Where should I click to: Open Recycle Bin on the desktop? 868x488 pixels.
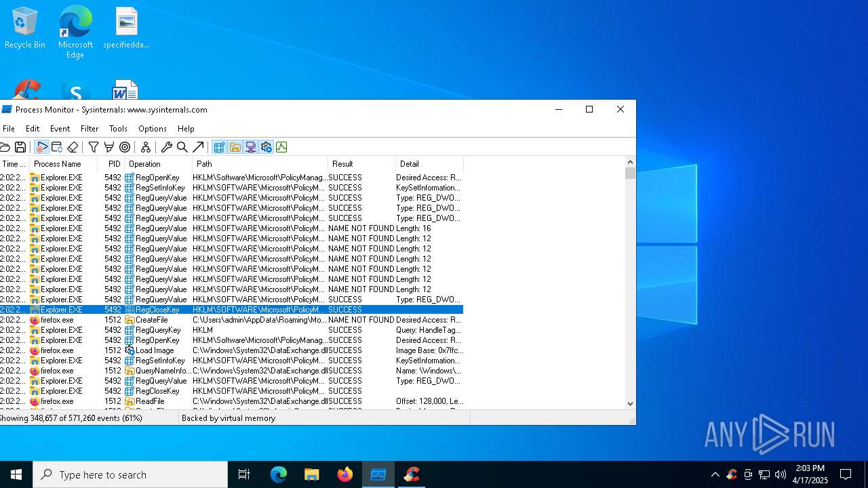[25, 28]
